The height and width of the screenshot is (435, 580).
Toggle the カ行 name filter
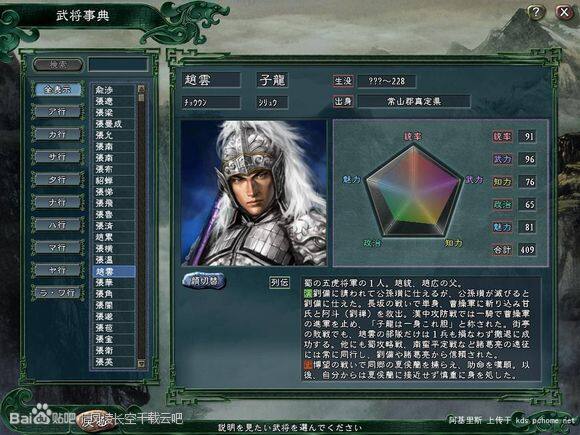(x=58, y=134)
